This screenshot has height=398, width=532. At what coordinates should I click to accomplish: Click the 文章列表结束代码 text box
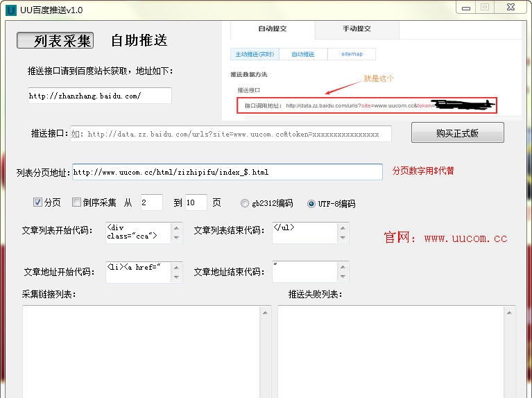(304, 233)
